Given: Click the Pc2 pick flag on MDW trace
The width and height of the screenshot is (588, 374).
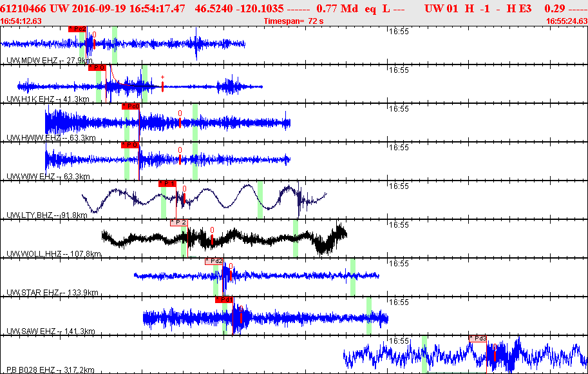Looking at the screenshot, I should (x=77, y=29).
